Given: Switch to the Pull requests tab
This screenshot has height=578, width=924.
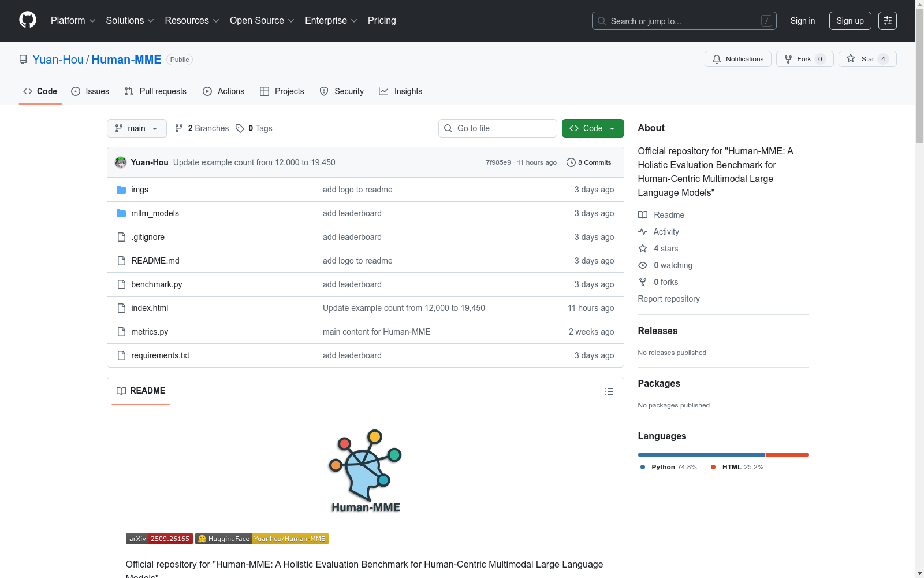Looking at the screenshot, I should (155, 91).
